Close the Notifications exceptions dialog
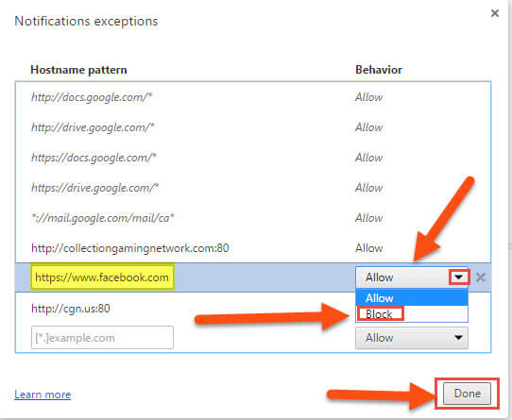 tap(495, 13)
